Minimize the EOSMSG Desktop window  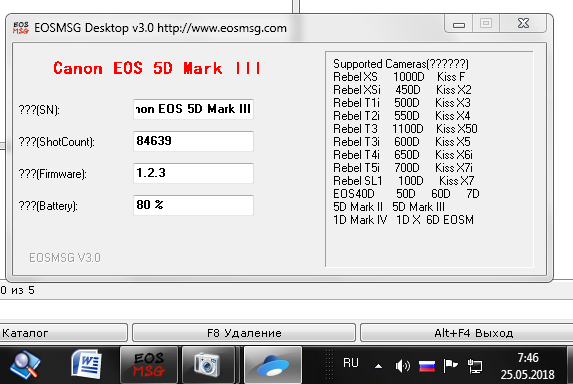coord(459,24)
